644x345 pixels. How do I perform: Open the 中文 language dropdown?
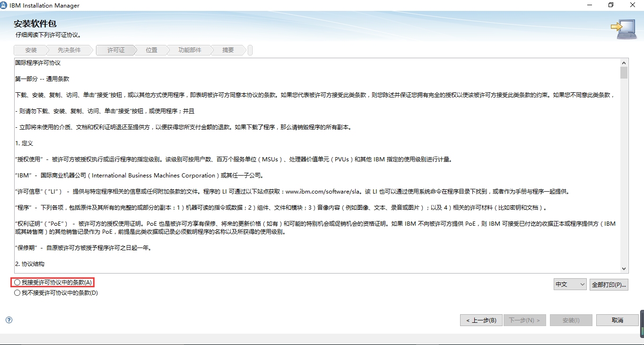point(570,284)
